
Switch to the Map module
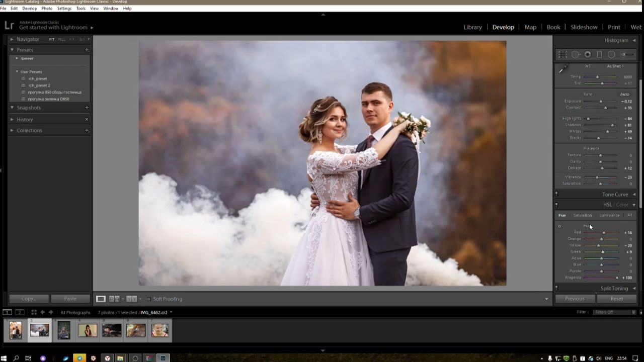pyautogui.click(x=530, y=27)
